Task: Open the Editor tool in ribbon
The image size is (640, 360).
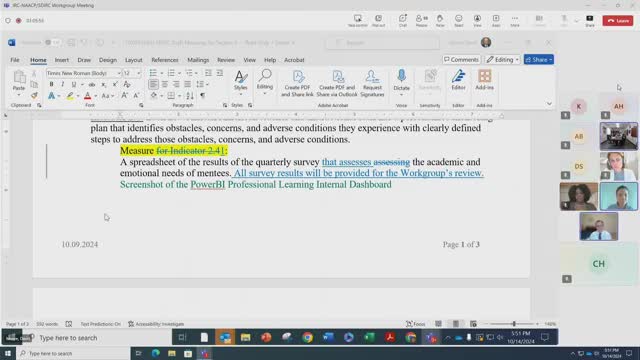Action: (x=458, y=80)
